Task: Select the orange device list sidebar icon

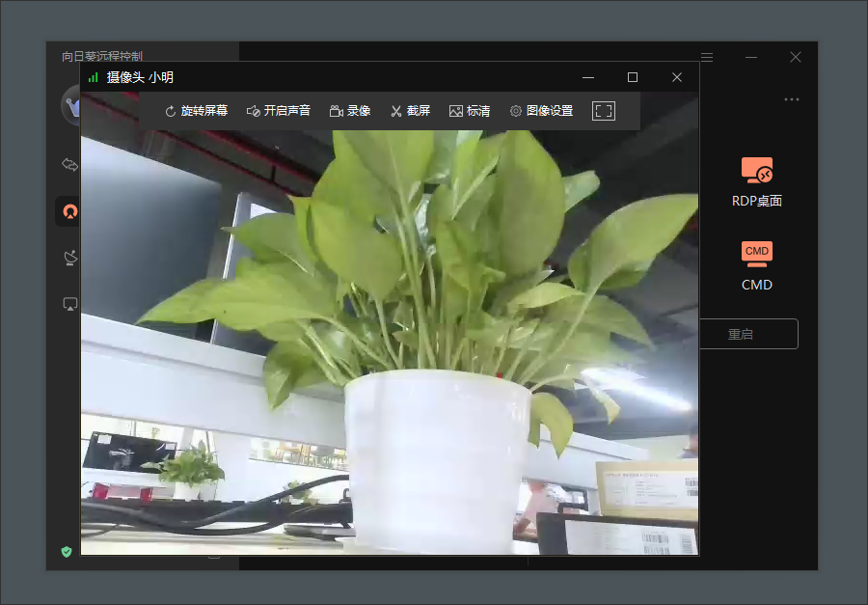Action: (69, 210)
